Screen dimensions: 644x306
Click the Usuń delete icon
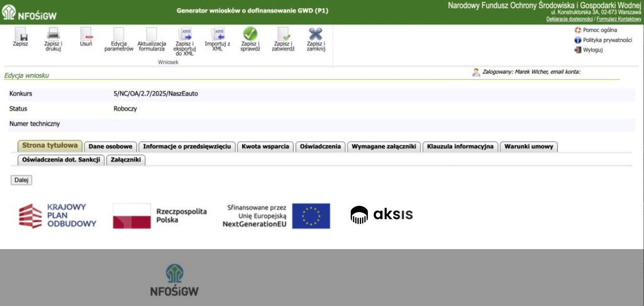[86, 34]
